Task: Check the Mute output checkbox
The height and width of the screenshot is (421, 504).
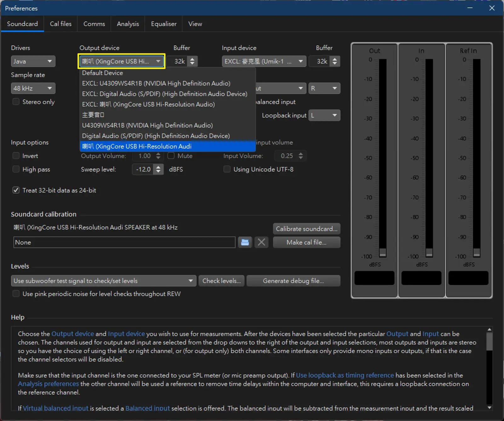Action: point(171,156)
